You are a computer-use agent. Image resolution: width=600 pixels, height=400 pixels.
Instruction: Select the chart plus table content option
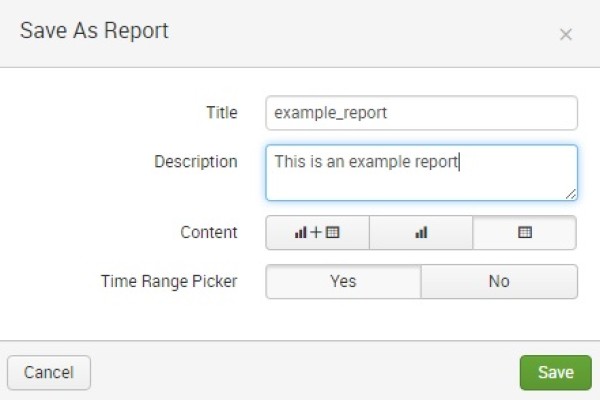[x=317, y=232]
